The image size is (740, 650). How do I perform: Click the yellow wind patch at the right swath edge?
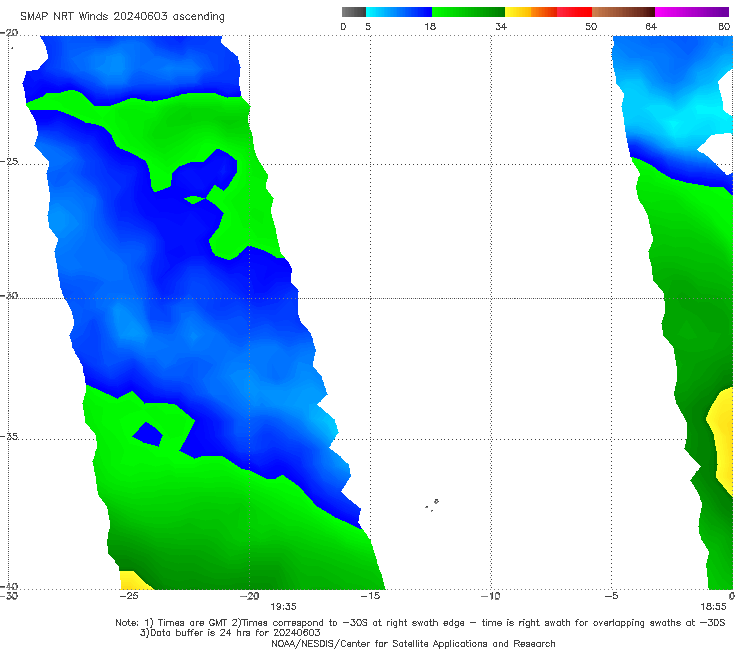[x=721, y=439]
